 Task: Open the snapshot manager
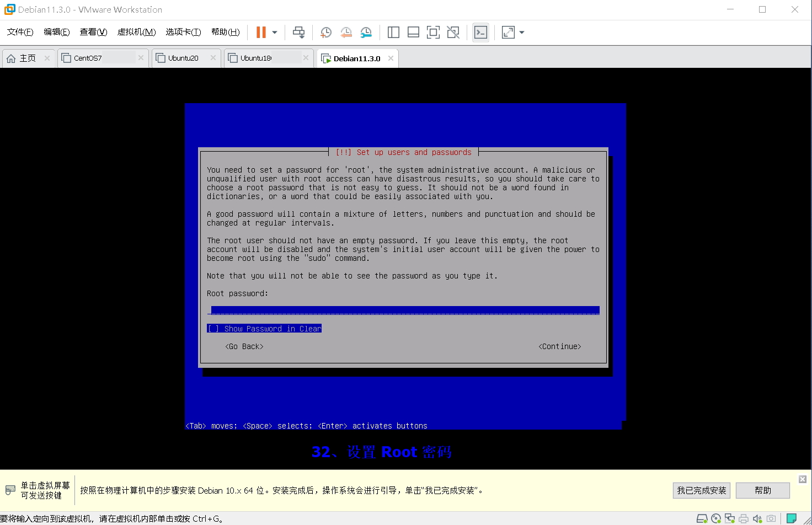(x=366, y=33)
